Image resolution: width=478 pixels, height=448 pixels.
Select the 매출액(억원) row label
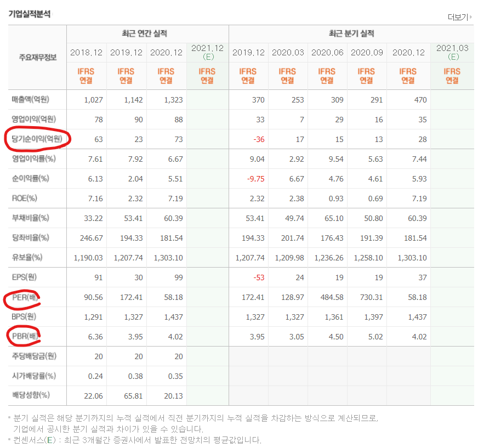click(30, 99)
